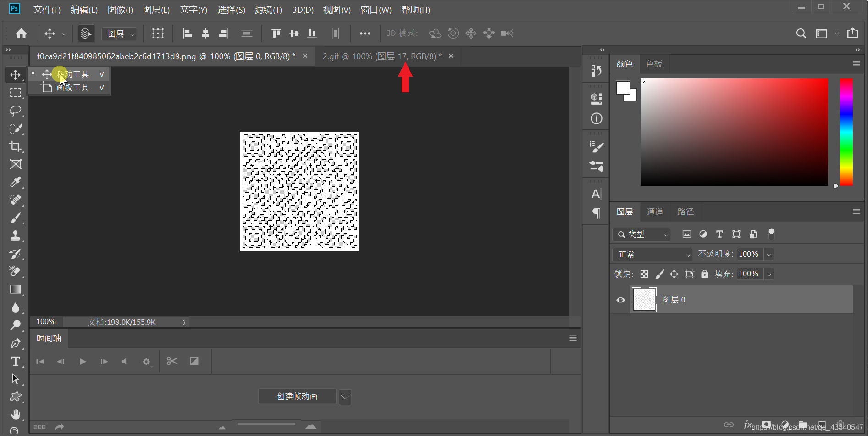Click the more options ellipsis button
The image size is (868, 436).
(x=365, y=34)
